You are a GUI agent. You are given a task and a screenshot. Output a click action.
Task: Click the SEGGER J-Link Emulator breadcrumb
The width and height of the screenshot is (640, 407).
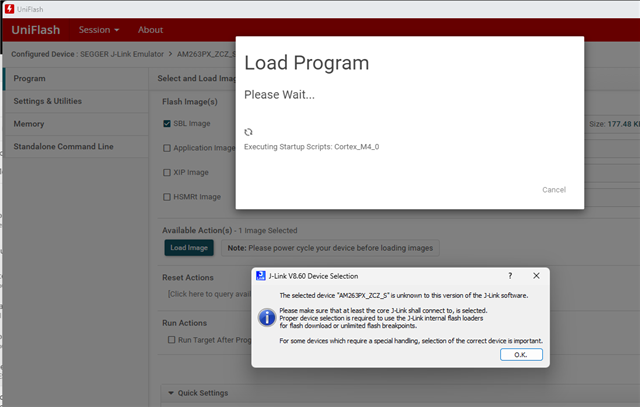pos(122,54)
